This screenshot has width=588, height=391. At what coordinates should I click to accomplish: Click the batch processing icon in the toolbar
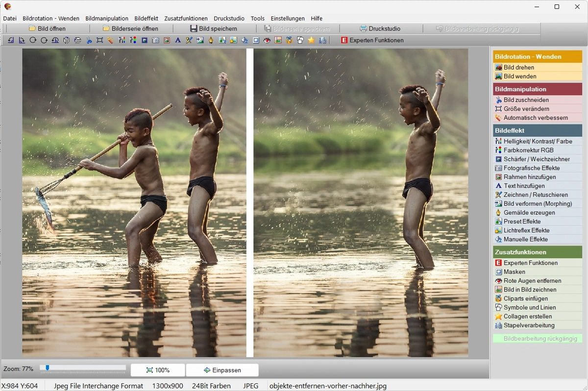[322, 40]
